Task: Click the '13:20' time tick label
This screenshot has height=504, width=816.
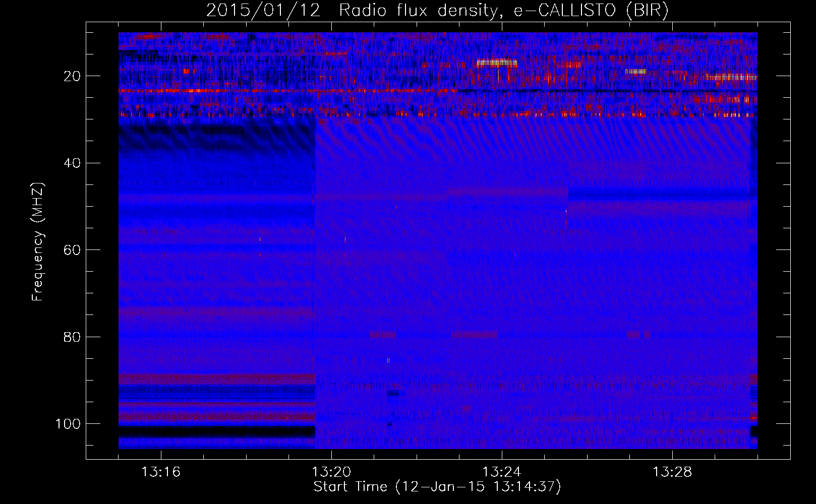Action: [x=331, y=472]
